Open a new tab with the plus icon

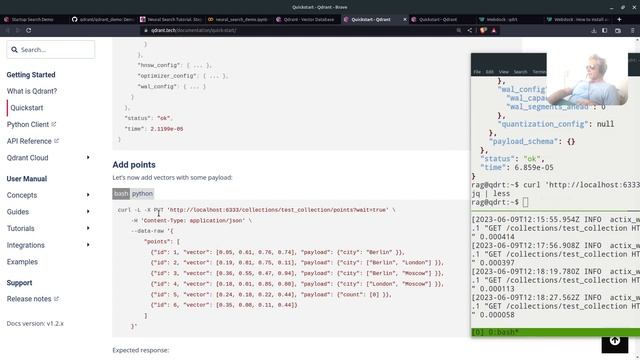(x=619, y=19)
